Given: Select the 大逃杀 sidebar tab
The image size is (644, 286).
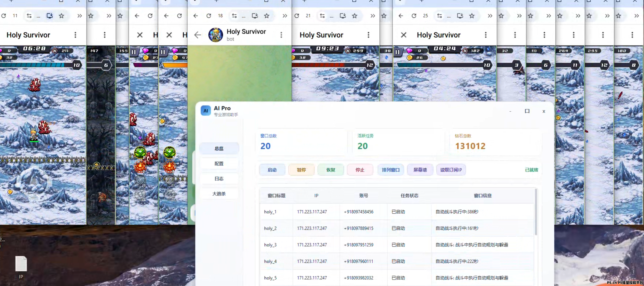Looking at the screenshot, I should pyautogui.click(x=219, y=194).
